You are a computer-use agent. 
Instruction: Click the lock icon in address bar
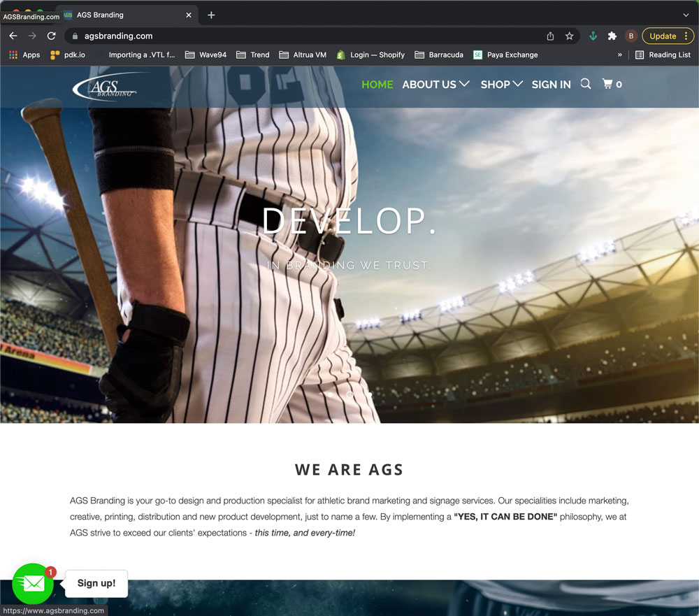(x=75, y=36)
